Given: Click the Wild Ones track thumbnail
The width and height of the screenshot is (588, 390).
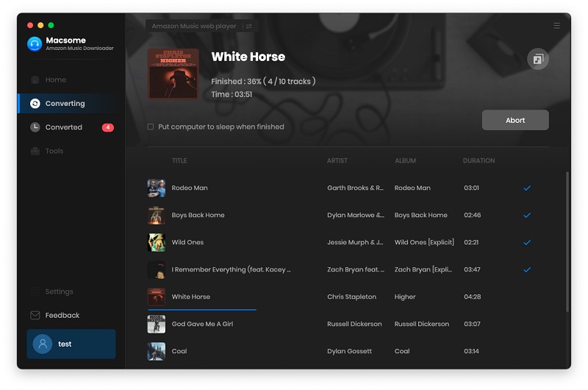Looking at the screenshot, I should point(157,243).
